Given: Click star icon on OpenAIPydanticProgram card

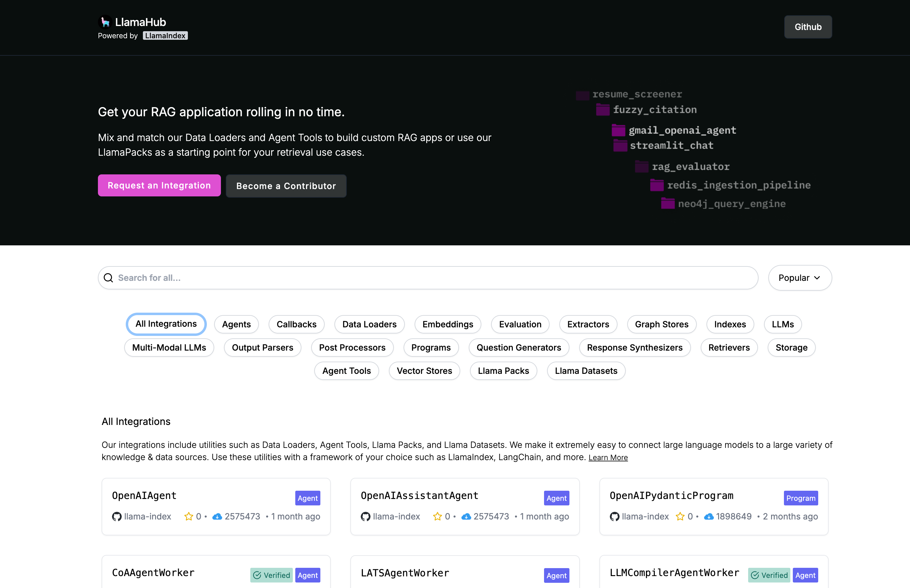Looking at the screenshot, I should point(680,516).
